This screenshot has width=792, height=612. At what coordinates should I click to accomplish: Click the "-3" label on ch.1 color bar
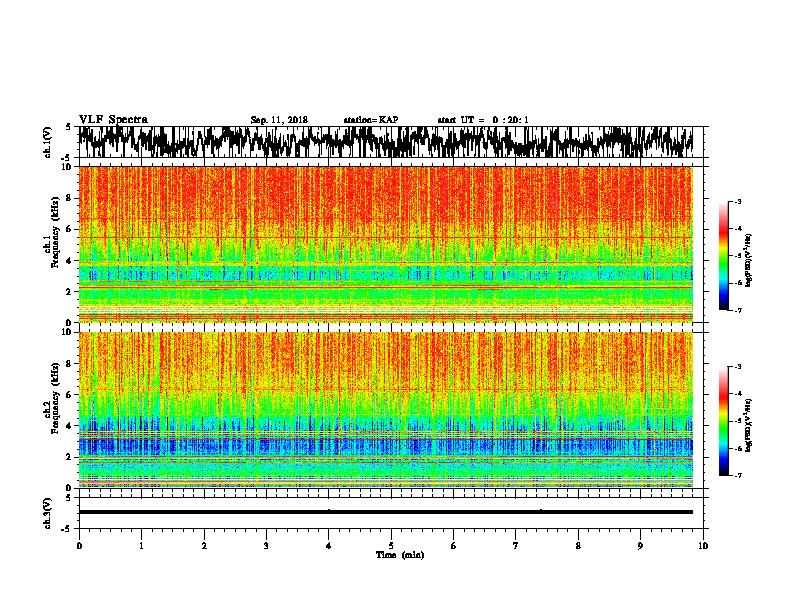coord(737,201)
